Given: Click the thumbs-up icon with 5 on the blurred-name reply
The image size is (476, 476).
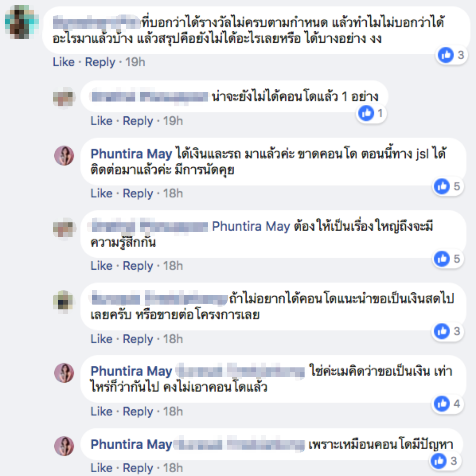Looking at the screenshot, I should [x=442, y=258].
